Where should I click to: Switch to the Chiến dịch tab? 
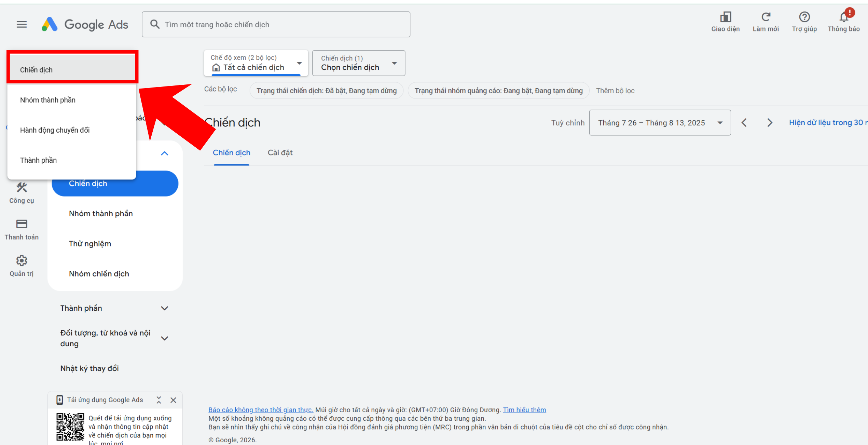pos(231,153)
